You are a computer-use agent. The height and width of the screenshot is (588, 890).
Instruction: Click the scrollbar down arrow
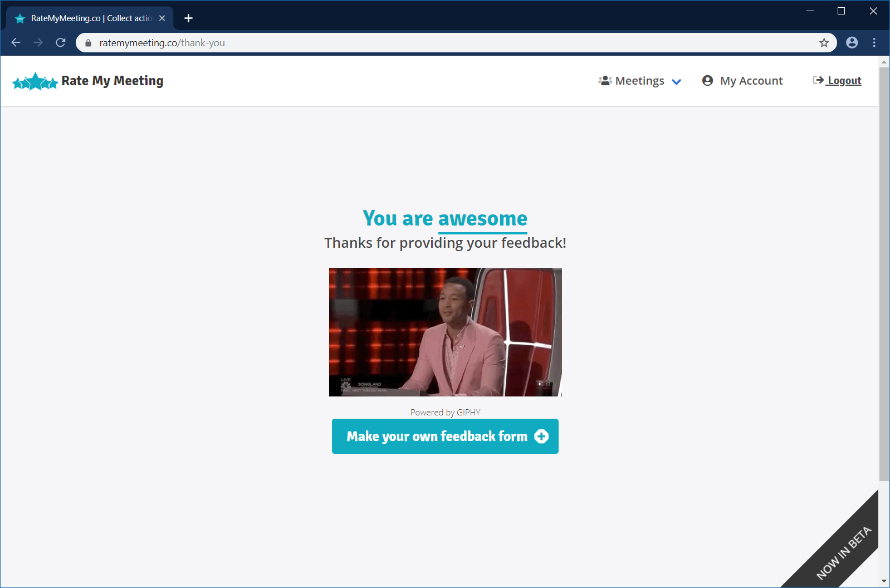point(884,582)
